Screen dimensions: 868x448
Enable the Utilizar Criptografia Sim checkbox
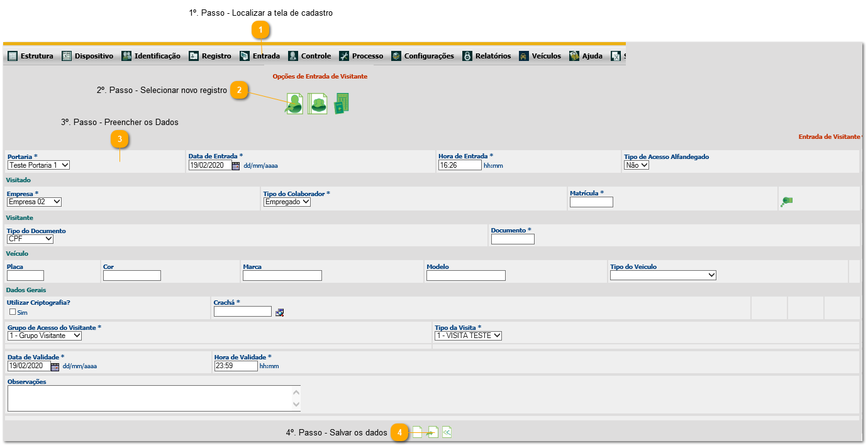click(13, 312)
